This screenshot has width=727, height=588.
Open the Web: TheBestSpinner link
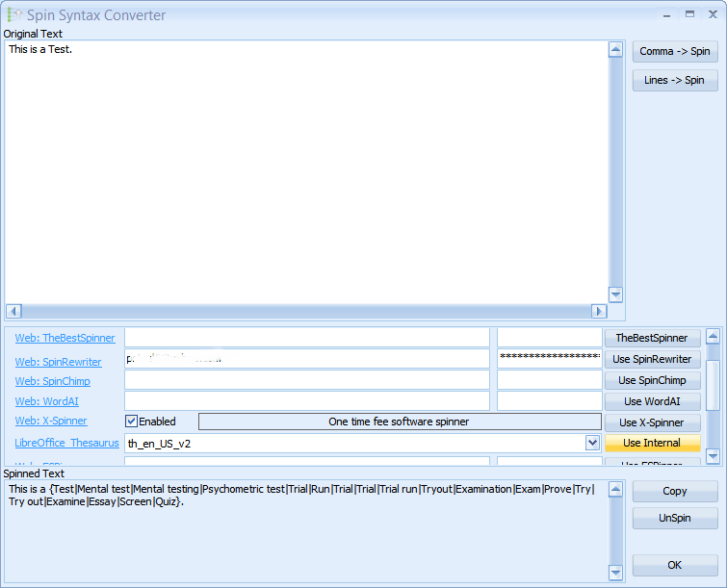[x=65, y=338]
